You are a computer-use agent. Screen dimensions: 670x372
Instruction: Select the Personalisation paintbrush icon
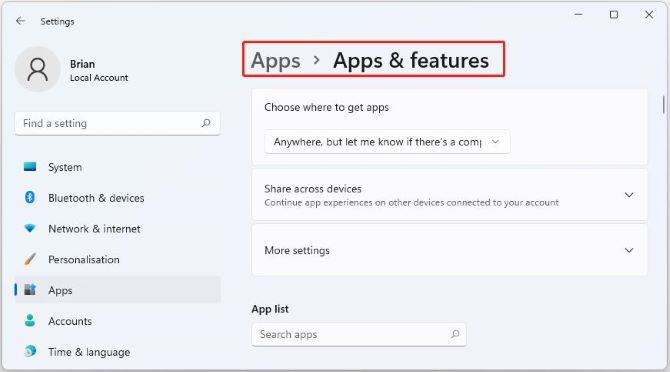tap(30, 259)
